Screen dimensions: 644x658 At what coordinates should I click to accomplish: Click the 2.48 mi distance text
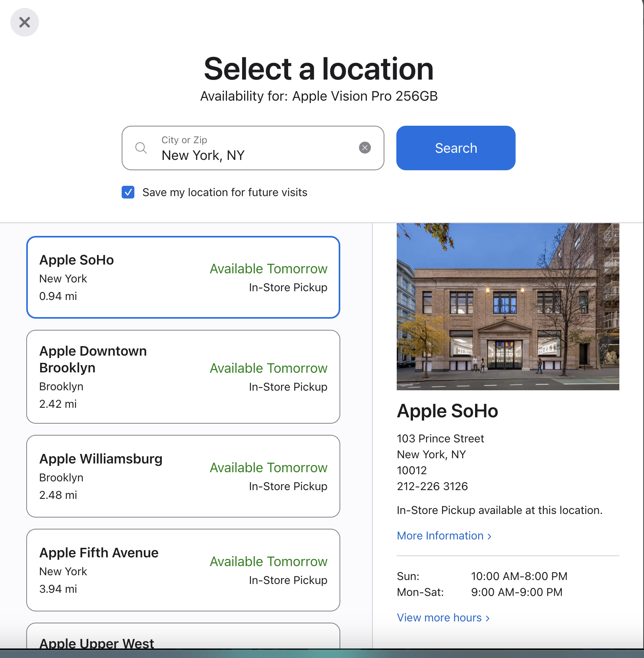(x=58, y=495)
